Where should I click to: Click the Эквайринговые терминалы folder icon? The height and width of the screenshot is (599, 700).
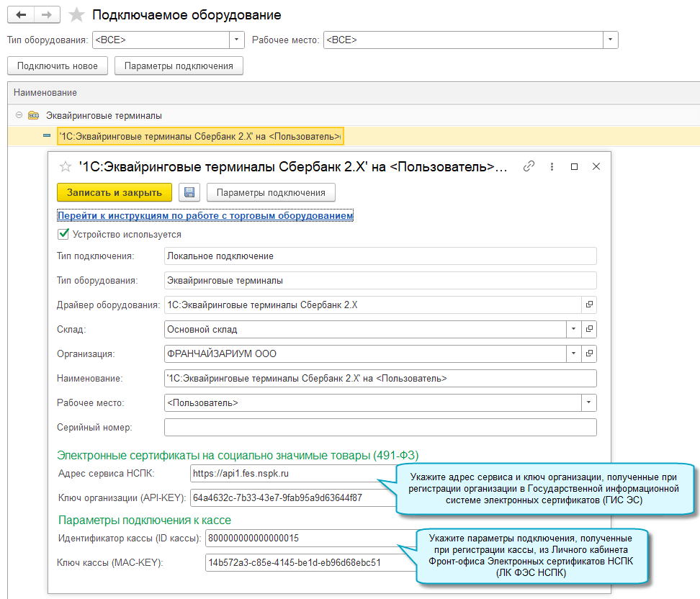(33, 116)
